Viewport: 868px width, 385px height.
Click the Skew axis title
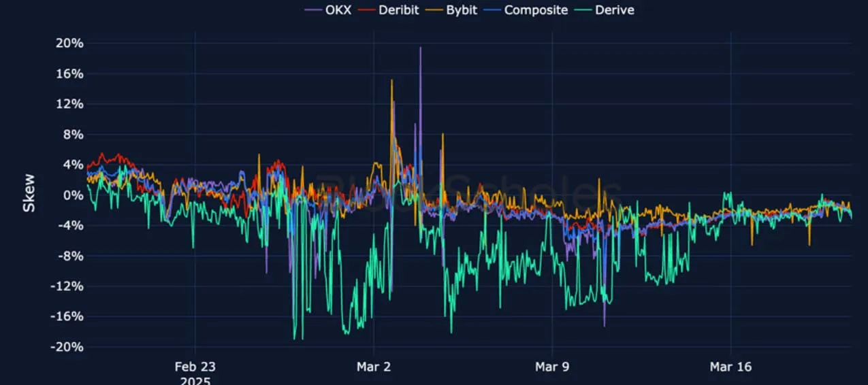29,195
